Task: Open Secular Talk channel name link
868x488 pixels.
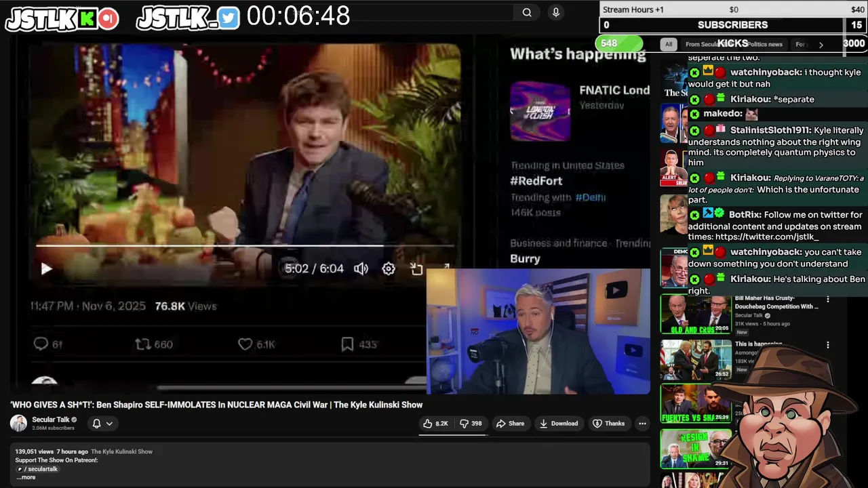Action: (x=51, y=420)
